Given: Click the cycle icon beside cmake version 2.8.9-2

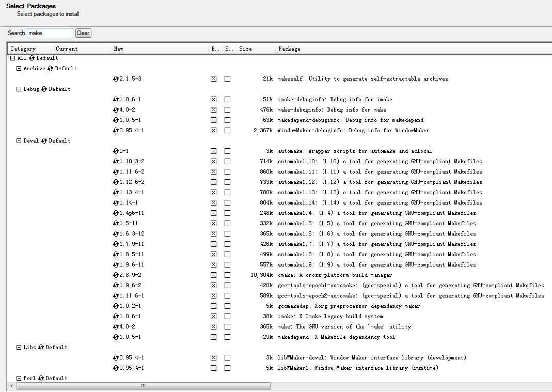Looking at the screenshot, I should (x=116, y=275).
